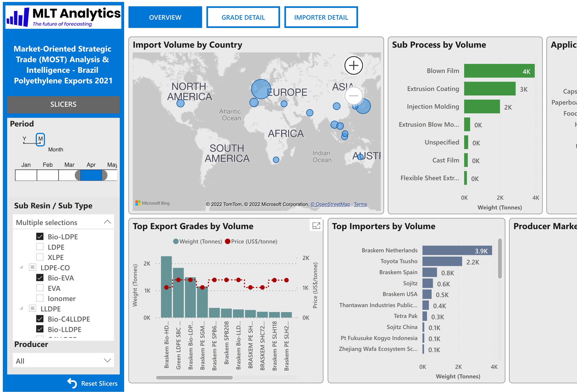This screenshot has height=392, width=577.
Task: Click the Sojitz China importer label
Action: click(x=402, y=327)
